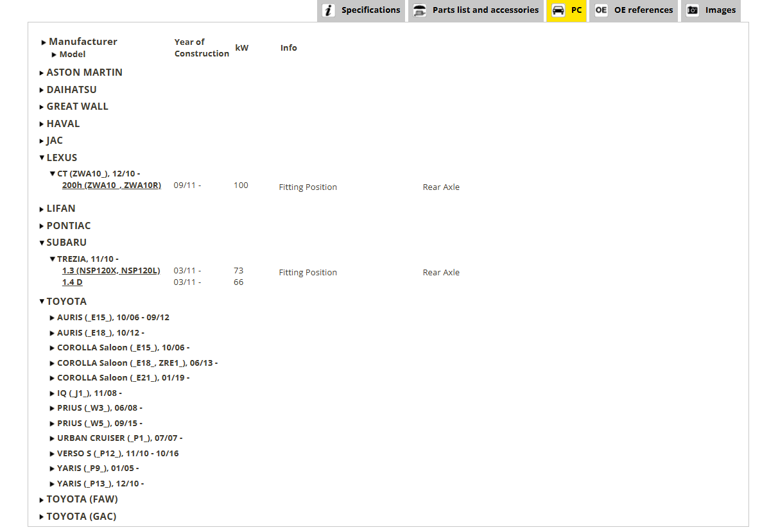The height and width of the screenshot is (532, 778).
Task: Select the PC tab label
Action: click(576, 10)
